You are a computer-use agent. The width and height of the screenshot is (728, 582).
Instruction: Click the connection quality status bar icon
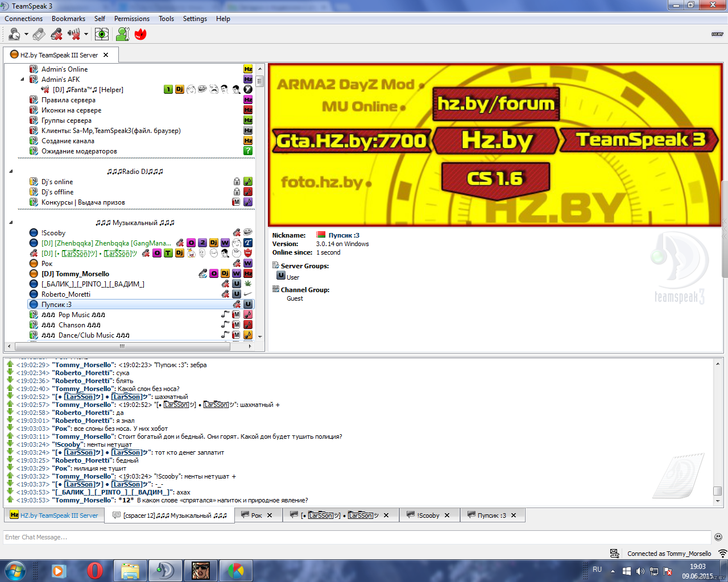click(722, 553)
